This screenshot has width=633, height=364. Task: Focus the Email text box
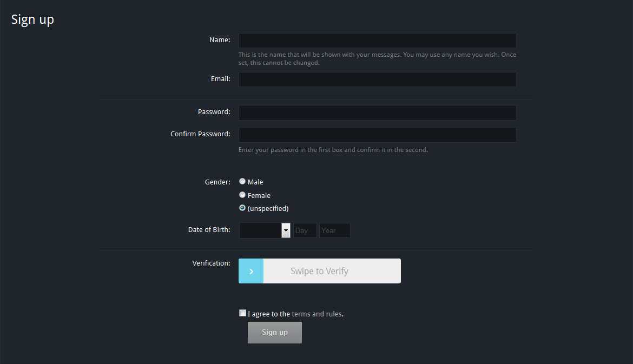(377, 80)
